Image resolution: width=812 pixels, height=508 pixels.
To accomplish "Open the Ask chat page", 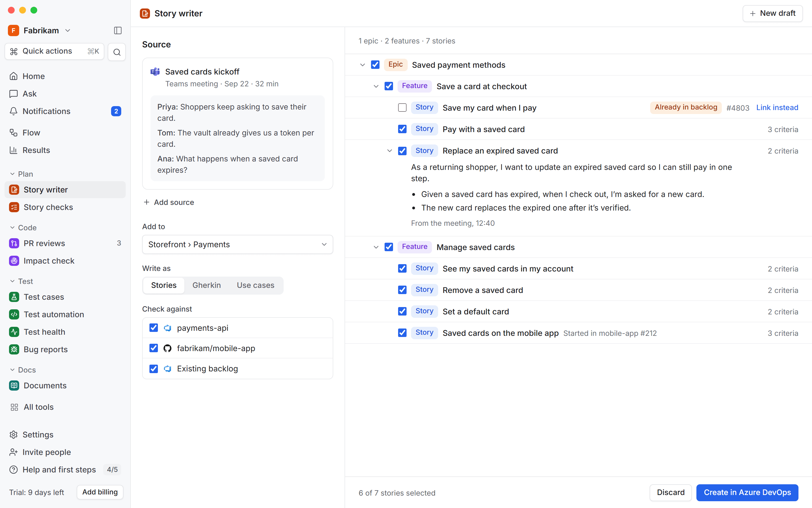I will tap(65, 94).
